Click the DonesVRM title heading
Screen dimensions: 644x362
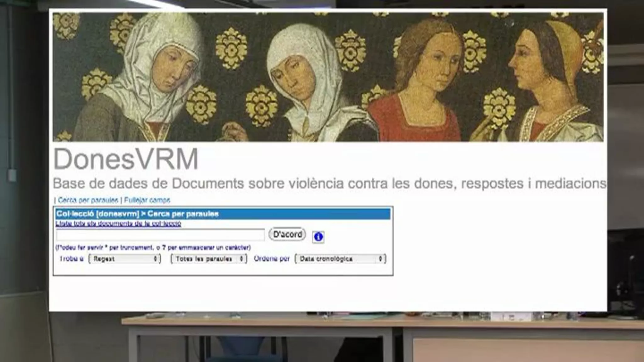tap(126, 159)
